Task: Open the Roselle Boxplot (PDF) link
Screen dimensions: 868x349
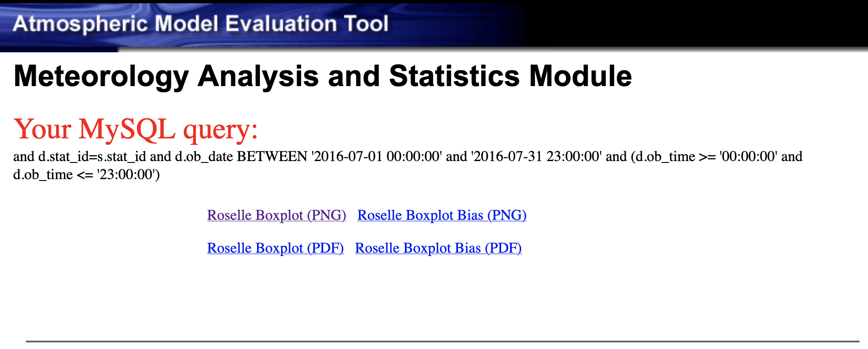Action: click(276, 248)
